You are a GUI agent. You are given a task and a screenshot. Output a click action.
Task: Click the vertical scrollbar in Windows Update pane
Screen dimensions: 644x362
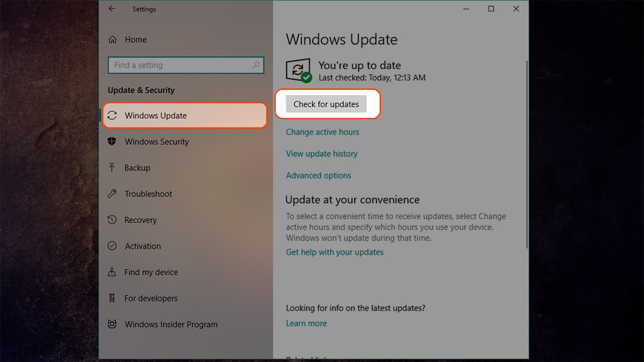pyautogui.click(x=527, y=154)
